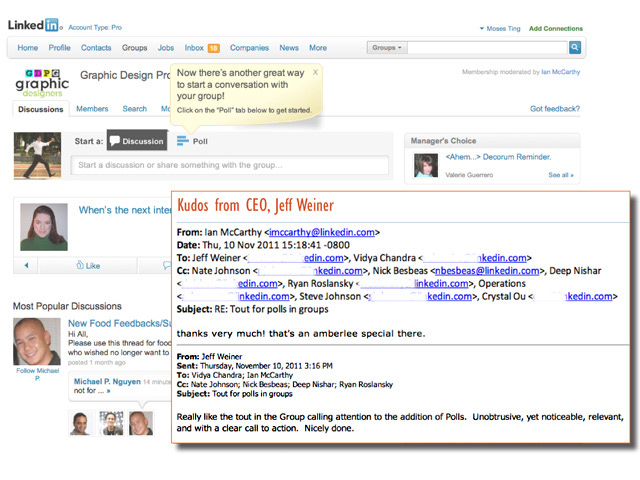Click the imccarthy@linkedin.com email link
Screen dimensions: 640x480
click(322, 232)
